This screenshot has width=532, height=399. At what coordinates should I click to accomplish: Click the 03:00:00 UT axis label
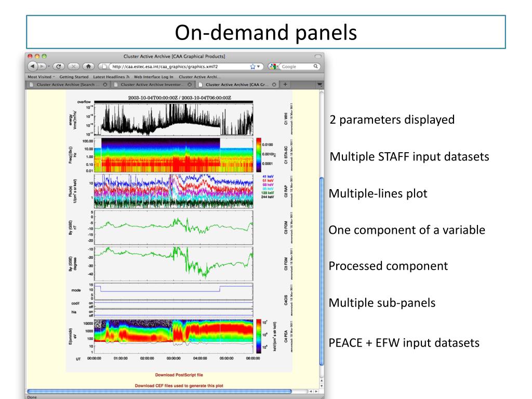174,358
